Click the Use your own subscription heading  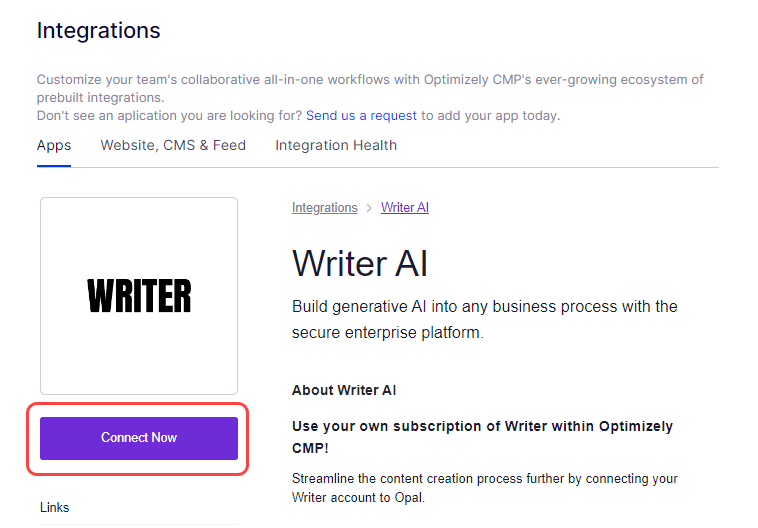tap(482, 437)
